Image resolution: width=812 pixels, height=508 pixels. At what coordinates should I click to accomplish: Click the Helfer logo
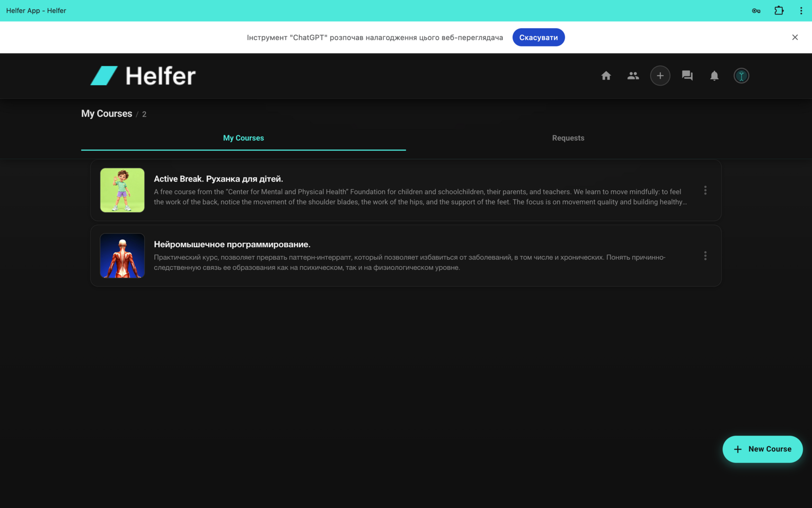click(143, 76)
